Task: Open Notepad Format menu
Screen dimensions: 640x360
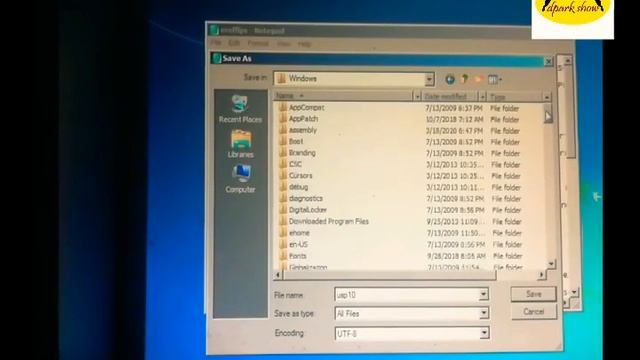Action: pos(258,43)
